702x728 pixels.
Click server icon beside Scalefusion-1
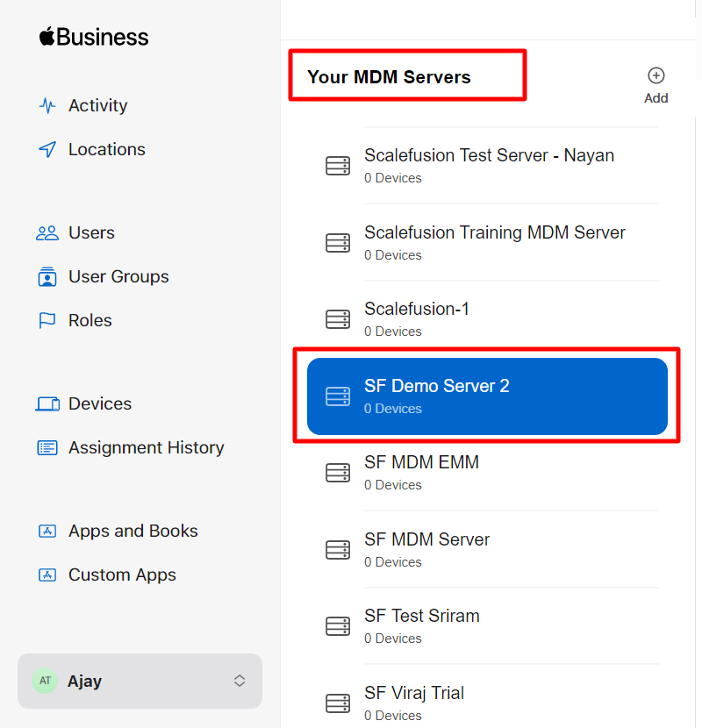338,319
